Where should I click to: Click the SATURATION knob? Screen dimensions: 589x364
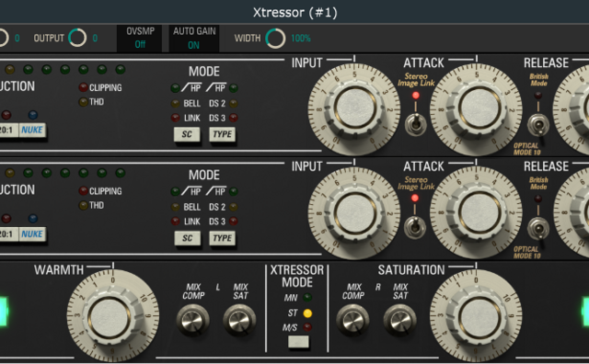(x=477, y=316)
